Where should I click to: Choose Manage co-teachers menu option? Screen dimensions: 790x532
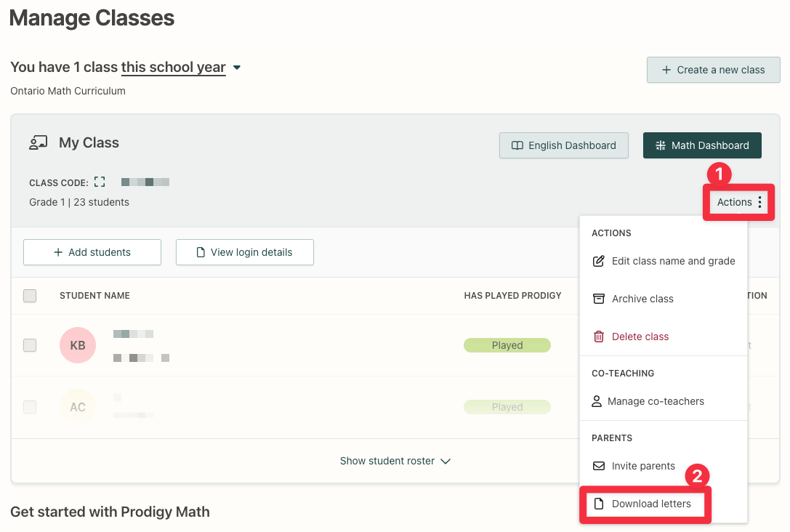point(656,401)
